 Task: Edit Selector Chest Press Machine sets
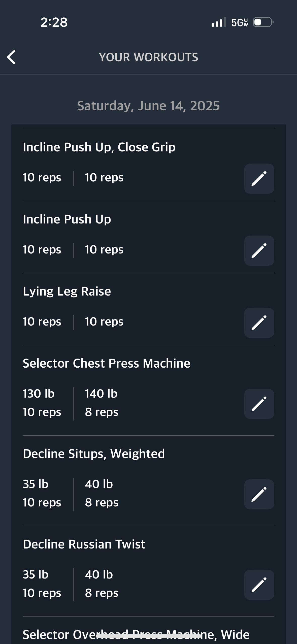click(x=259, y=404)
